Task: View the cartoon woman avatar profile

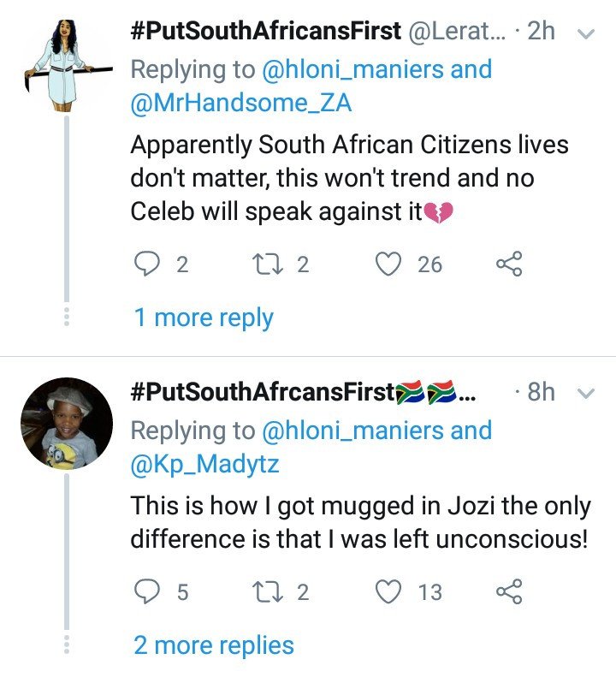Action: point(67,65)
